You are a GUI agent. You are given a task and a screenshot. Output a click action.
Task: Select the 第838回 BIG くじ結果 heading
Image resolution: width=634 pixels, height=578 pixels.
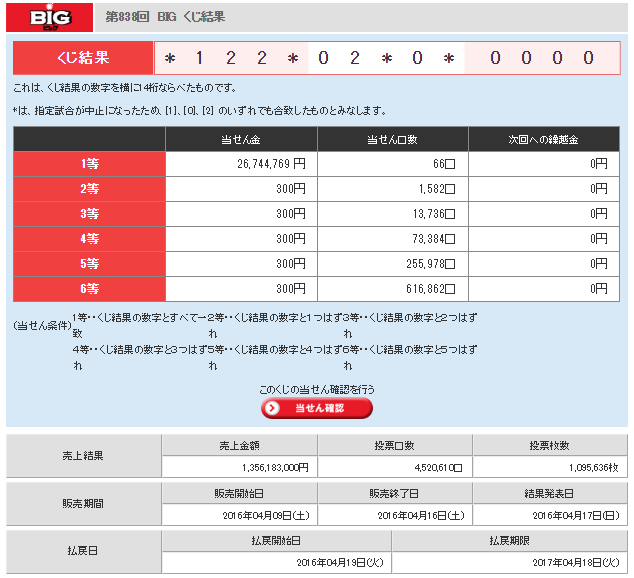coord(165,18)
